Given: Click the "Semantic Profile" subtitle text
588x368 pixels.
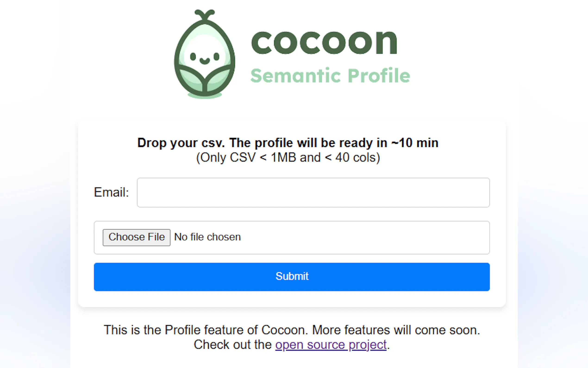Looking at the screenshot, I should point(330,76).
